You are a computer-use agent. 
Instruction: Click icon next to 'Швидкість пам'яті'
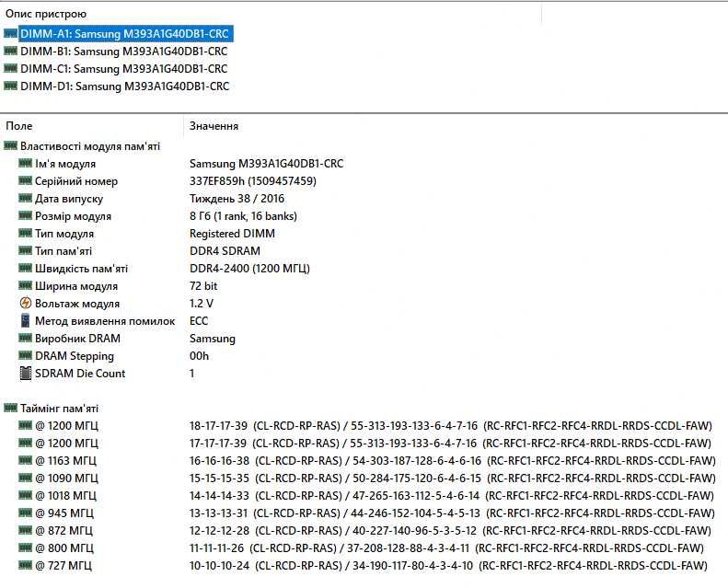pyautogui.click(x=25, y=269)
